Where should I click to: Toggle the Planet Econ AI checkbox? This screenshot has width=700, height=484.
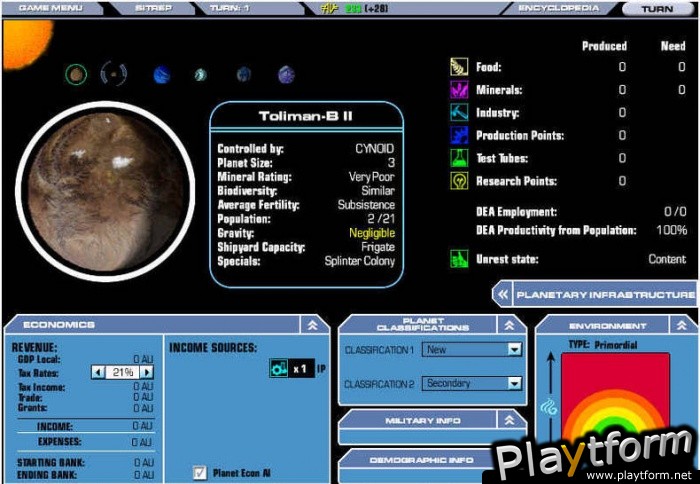pos(200,473)
